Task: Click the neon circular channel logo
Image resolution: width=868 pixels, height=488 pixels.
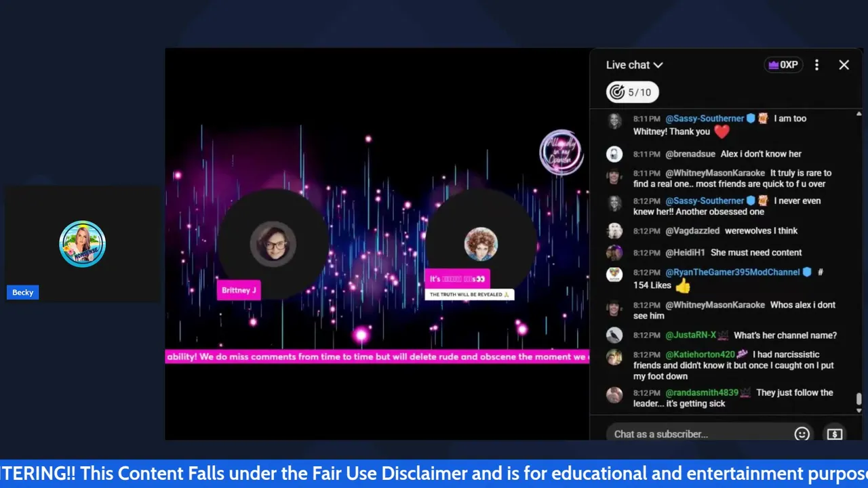Action: pos(561,151)
